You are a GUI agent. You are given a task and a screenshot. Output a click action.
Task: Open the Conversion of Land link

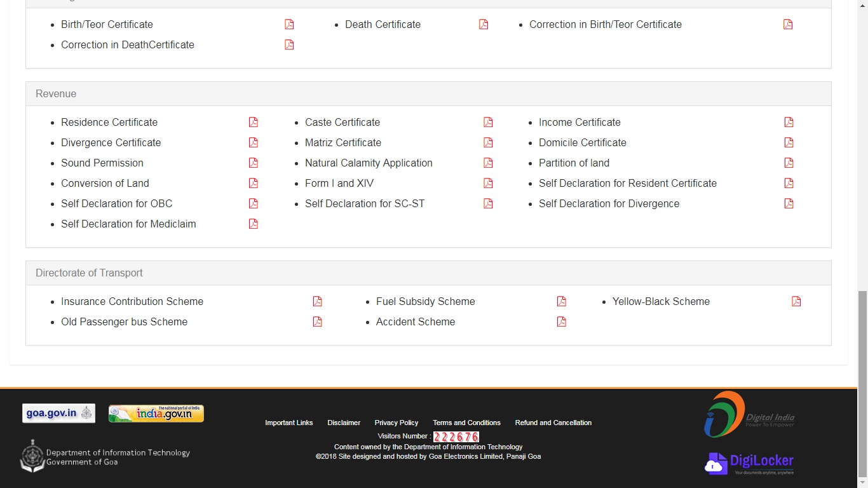tap(105, 183)
